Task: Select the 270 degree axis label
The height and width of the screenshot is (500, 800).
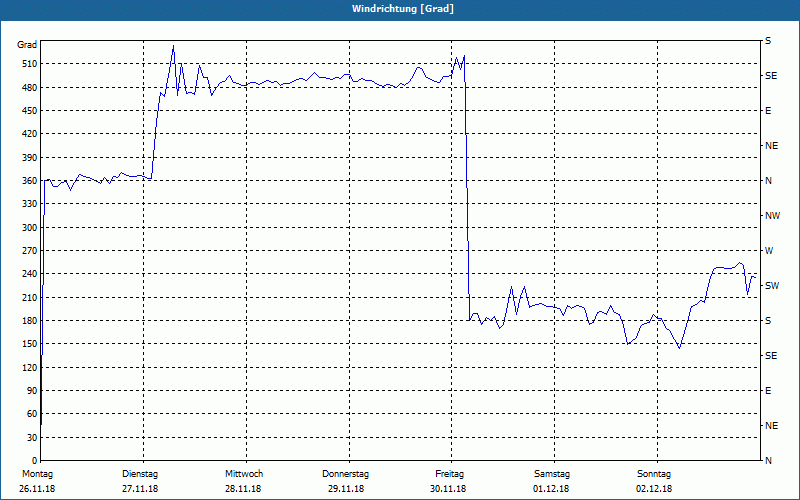Action: [30, 251]
